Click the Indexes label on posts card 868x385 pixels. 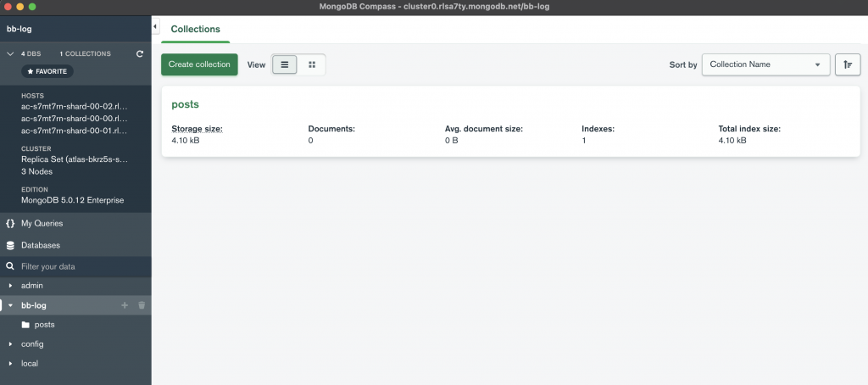(x=598, y=129)
